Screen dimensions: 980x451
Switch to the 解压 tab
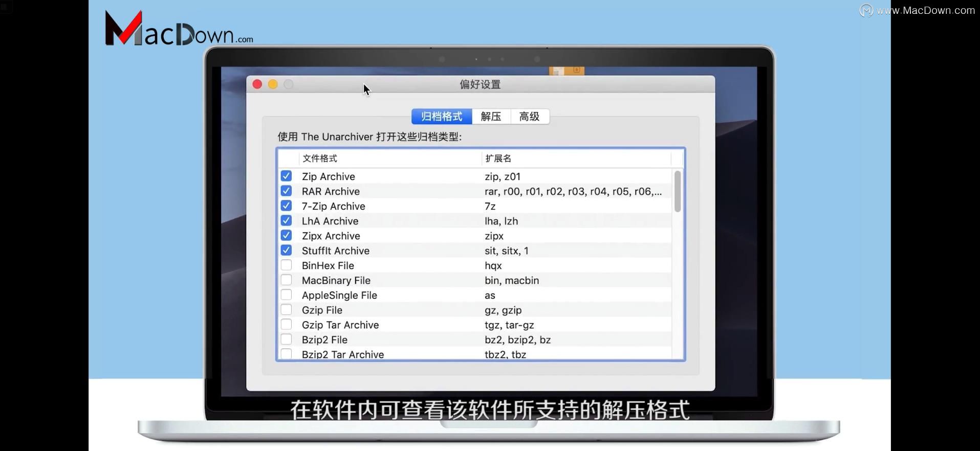coord(491,117)
